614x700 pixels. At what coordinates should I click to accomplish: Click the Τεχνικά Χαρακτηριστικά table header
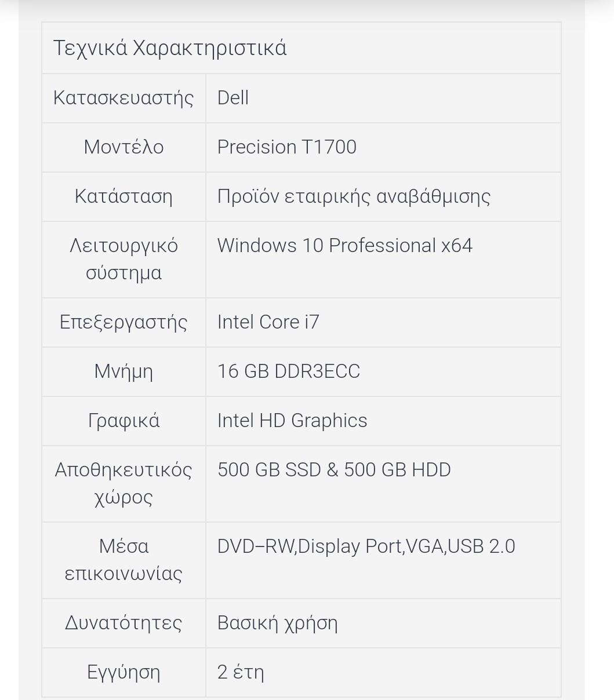pos(170,48)
